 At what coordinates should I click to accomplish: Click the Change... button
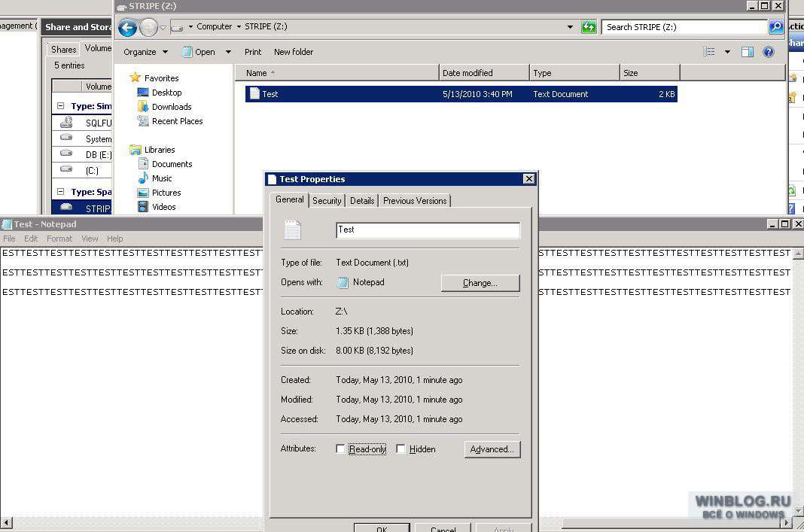(x=480, y=283)
